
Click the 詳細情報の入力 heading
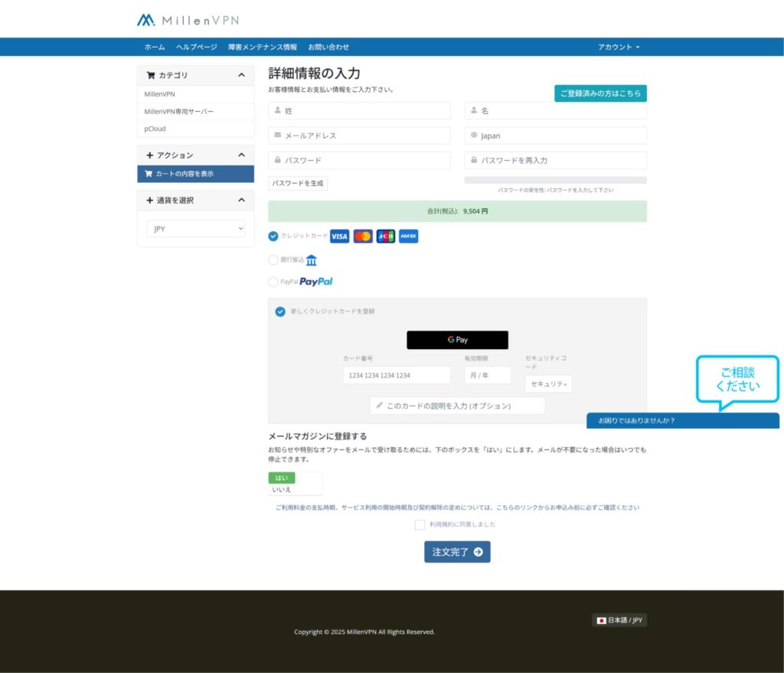click(x=314, y=73)
